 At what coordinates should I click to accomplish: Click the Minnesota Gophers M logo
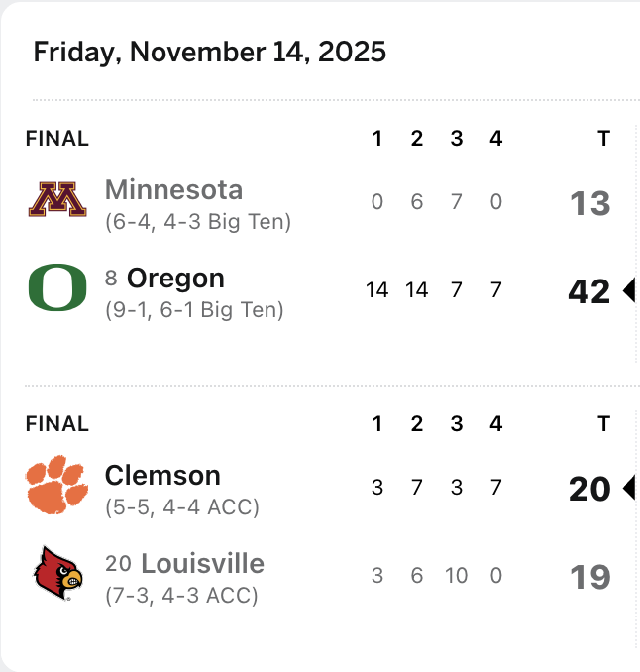[x=56, y=201]
